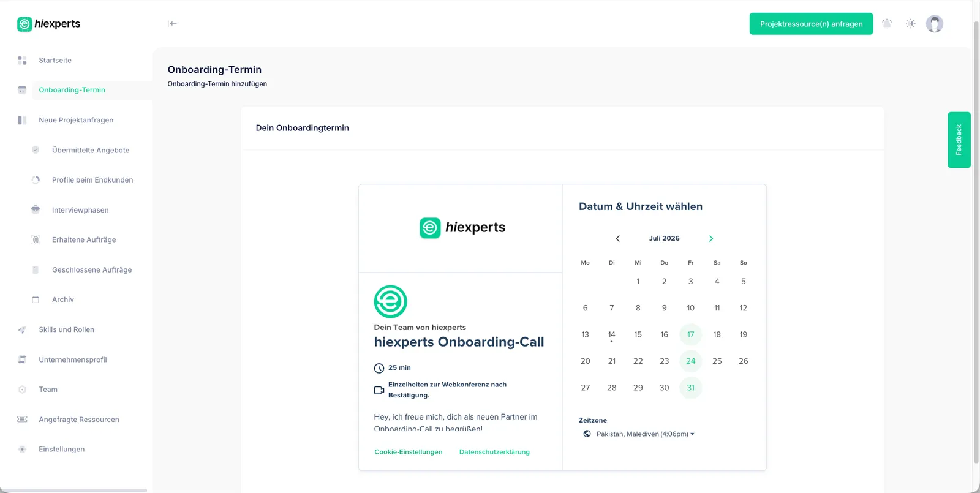Screen dimensions: 980x493
Task: Open Erhaltene Aufträge menu item
Action: [x=84, y=239]
